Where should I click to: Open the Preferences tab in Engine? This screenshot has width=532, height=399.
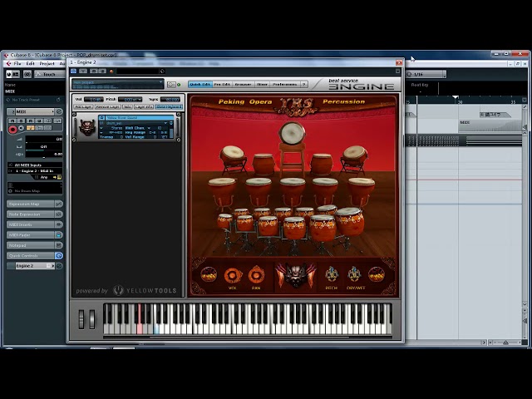285,84
